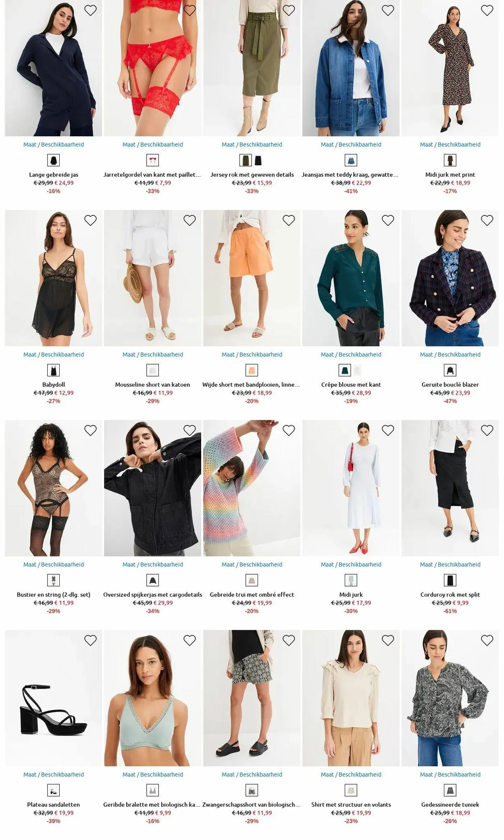Open Bustier en string (2-dlg. set) link
504x840 pixels.
(54, 595)
